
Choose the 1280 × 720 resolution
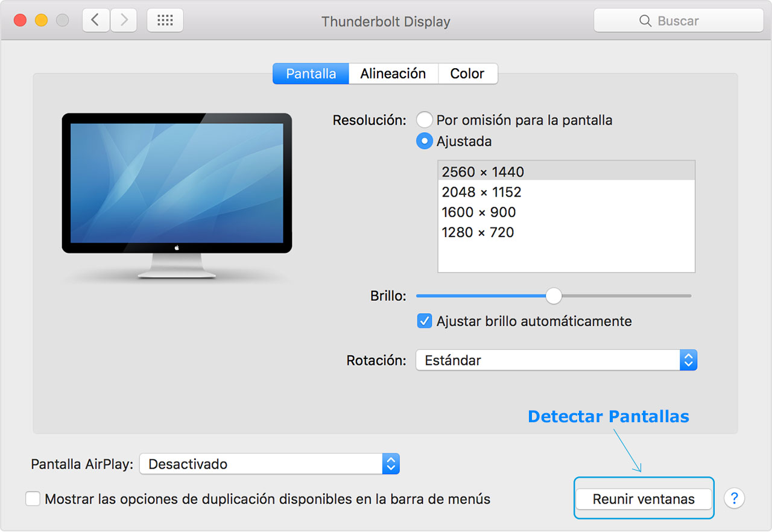(477, 232)
